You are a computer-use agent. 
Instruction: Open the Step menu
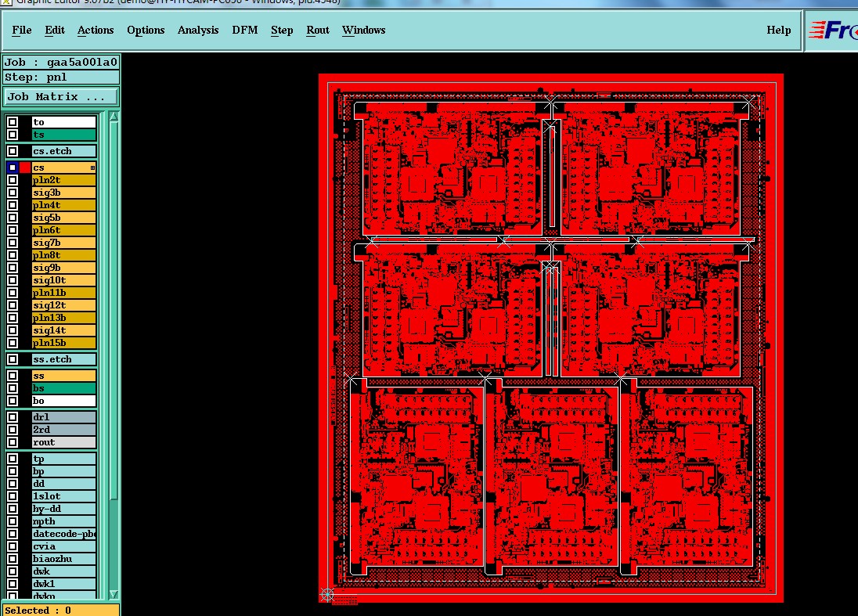(x=282, y=30)
